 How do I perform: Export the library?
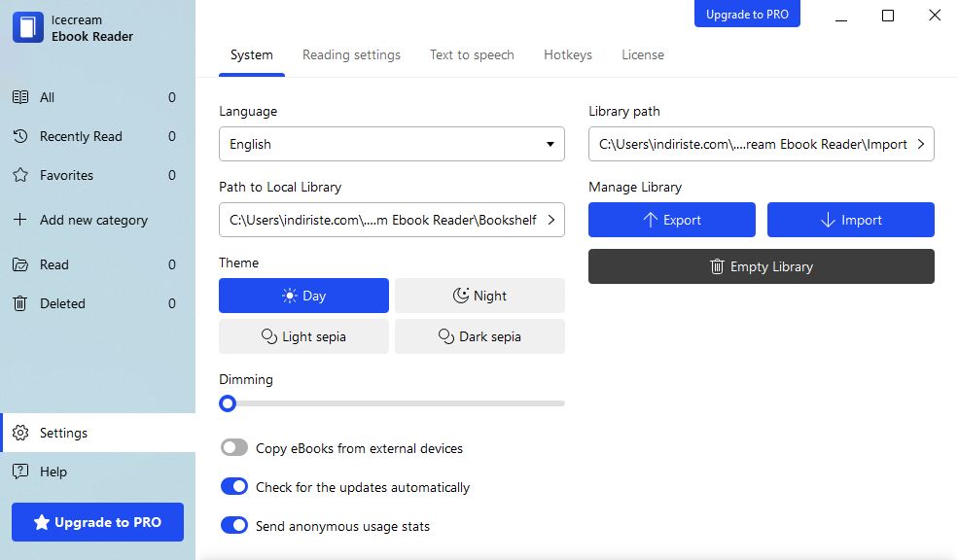672,220
